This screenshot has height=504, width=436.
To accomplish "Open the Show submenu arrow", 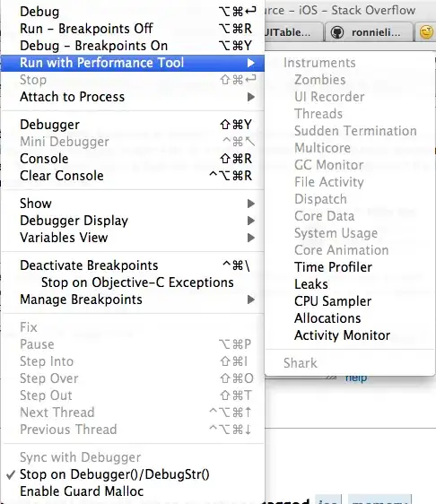I will (x=251, y=204).
